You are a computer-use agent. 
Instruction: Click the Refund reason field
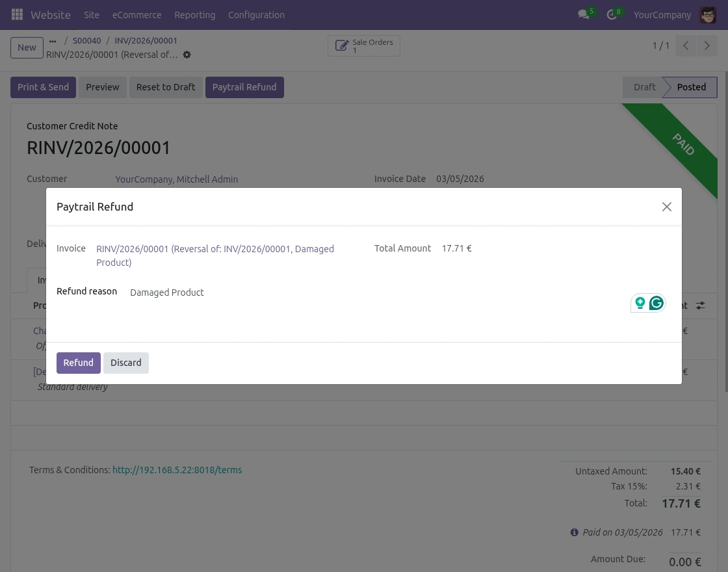point(167,292)
